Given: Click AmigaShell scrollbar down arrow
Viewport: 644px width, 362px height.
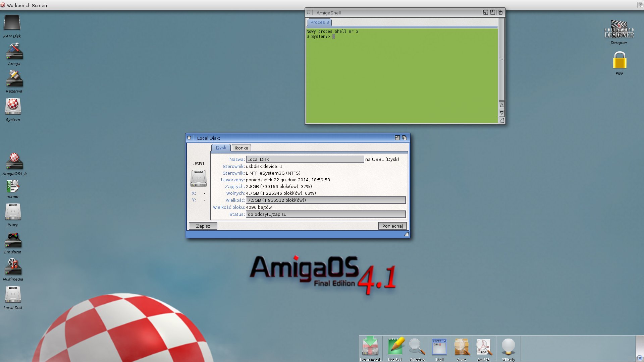Looking at the screenshot, I should (502, 113).
